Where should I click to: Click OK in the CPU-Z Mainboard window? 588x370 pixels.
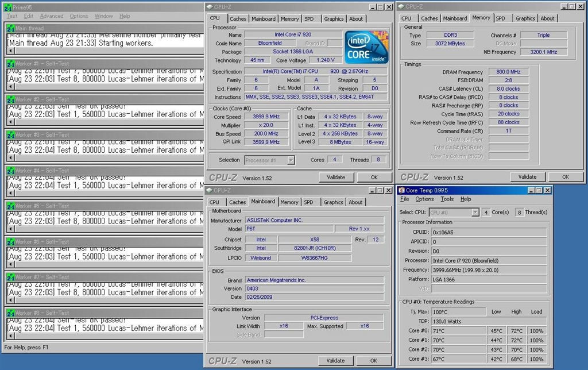[374, 361]
